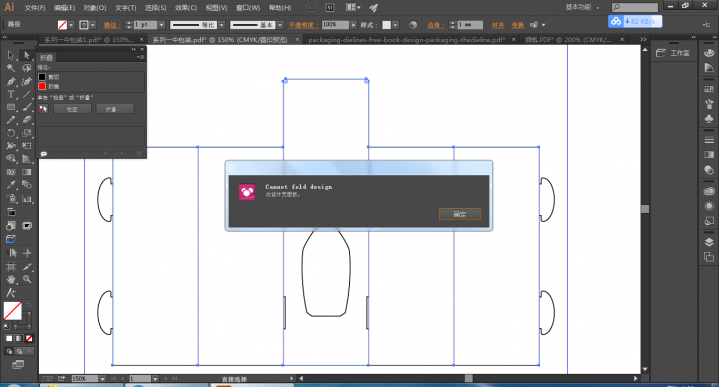719x387 pixels.
Task: Select the Eraser tool
Action: (27, 120)
